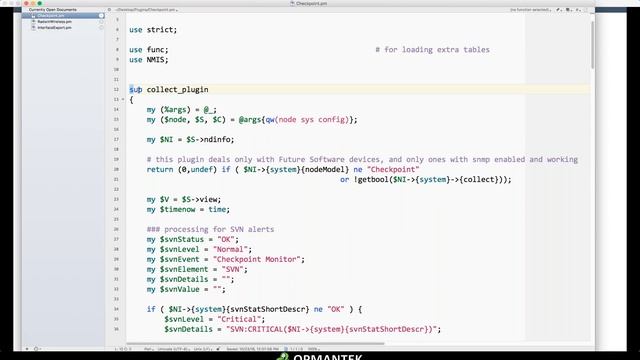Click the '$svnLevel = "Critical";' line
Screen dimensions: 640x360
[x=215, y=319]
